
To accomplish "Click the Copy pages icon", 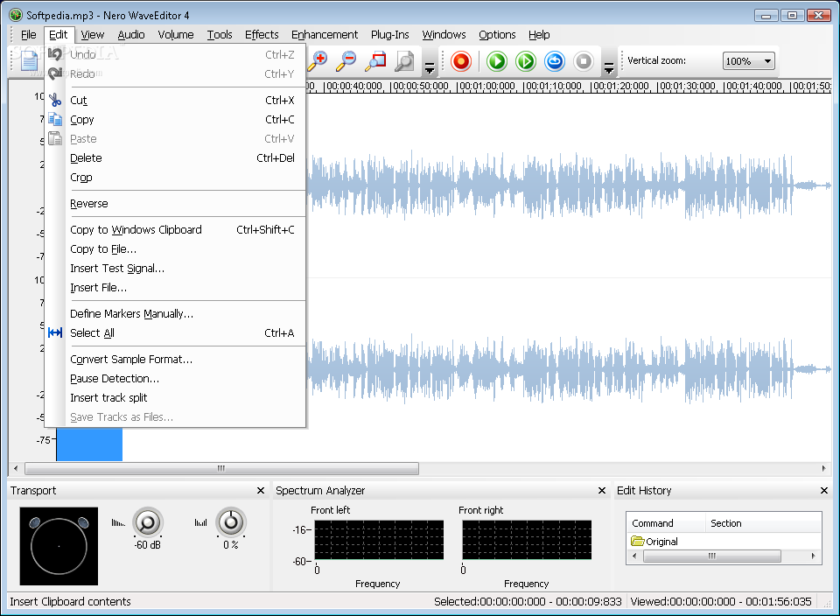I will coord(55,119).
